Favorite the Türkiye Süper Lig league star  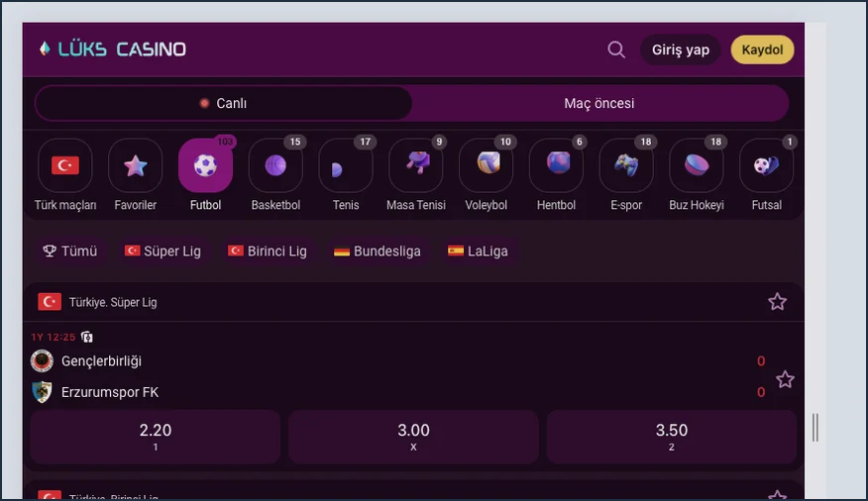pos(777,302)
